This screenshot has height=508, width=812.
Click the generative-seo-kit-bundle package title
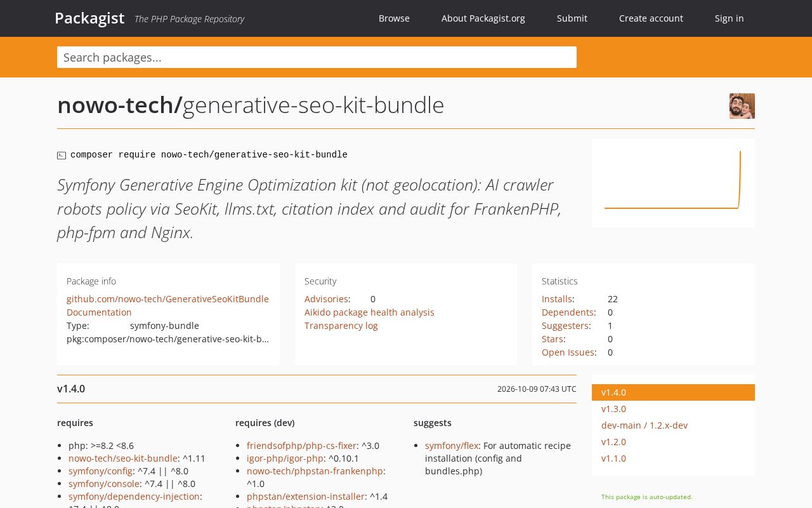pos(313,105)
